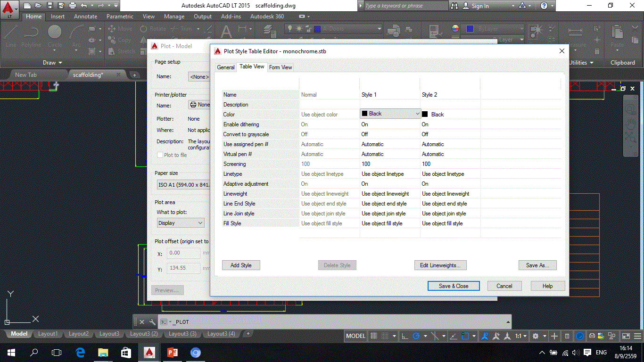Switch to the Layout1 tab

[x=48, y=334]
